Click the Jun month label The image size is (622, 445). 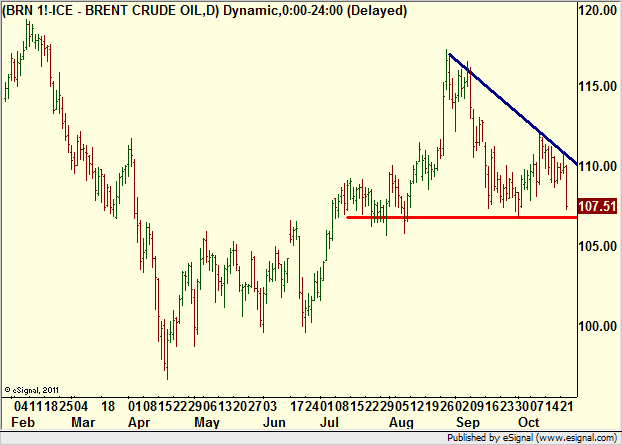pos(274,422)
